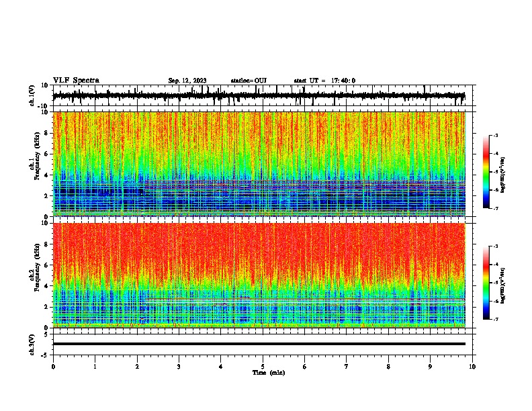Image resolution: width=532 pixels, height=411 pixels.
Task: Click the "-7" label on ch.1 colorbar
Action: [495, 208]
